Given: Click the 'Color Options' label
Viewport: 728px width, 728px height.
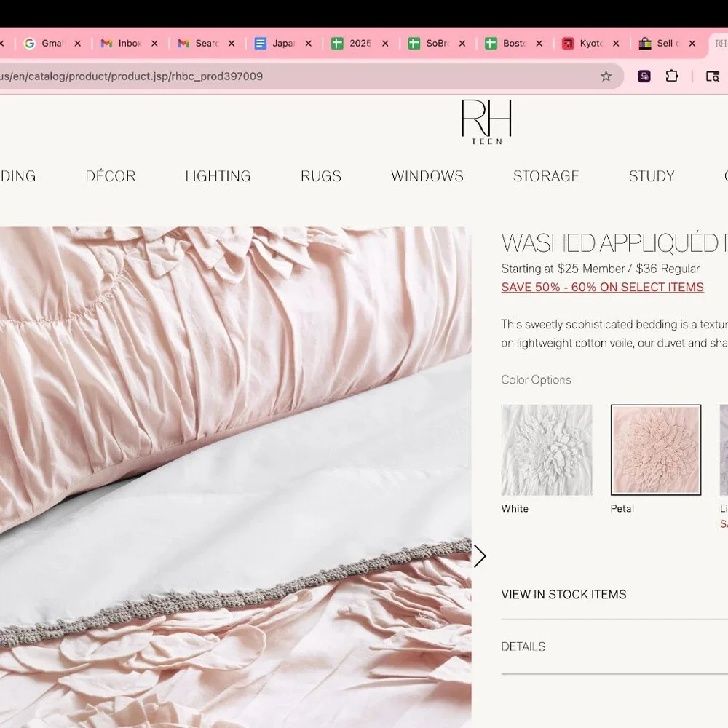Looking at the screenshot, I should [x=536, y=380].
